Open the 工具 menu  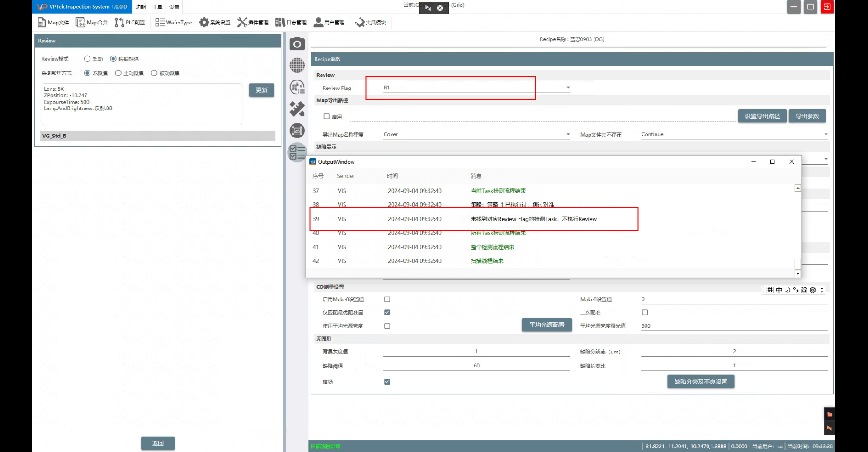point(157,7)
